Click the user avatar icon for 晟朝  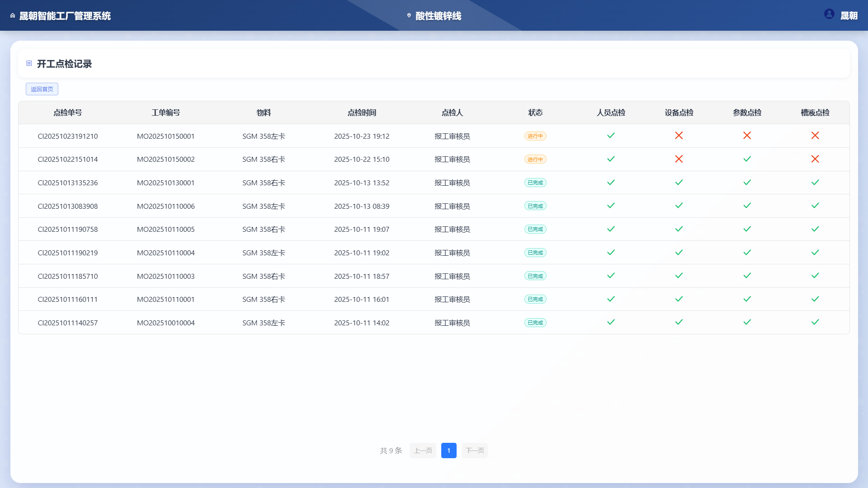click(x=830, y=14)
